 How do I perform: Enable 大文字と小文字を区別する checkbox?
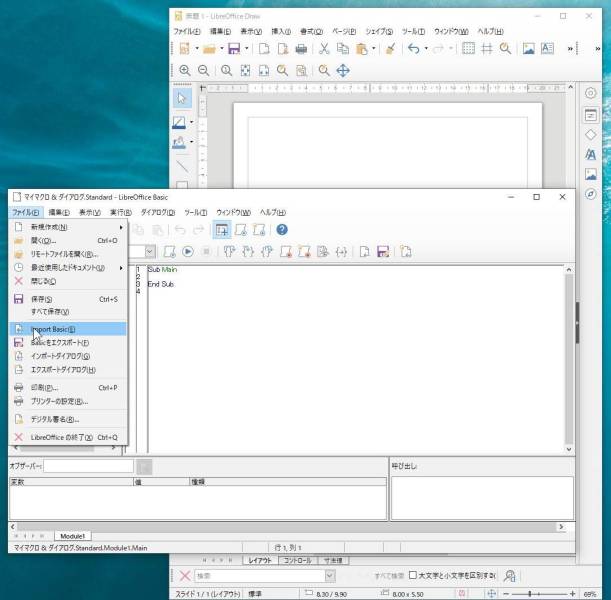coord(413,575)
